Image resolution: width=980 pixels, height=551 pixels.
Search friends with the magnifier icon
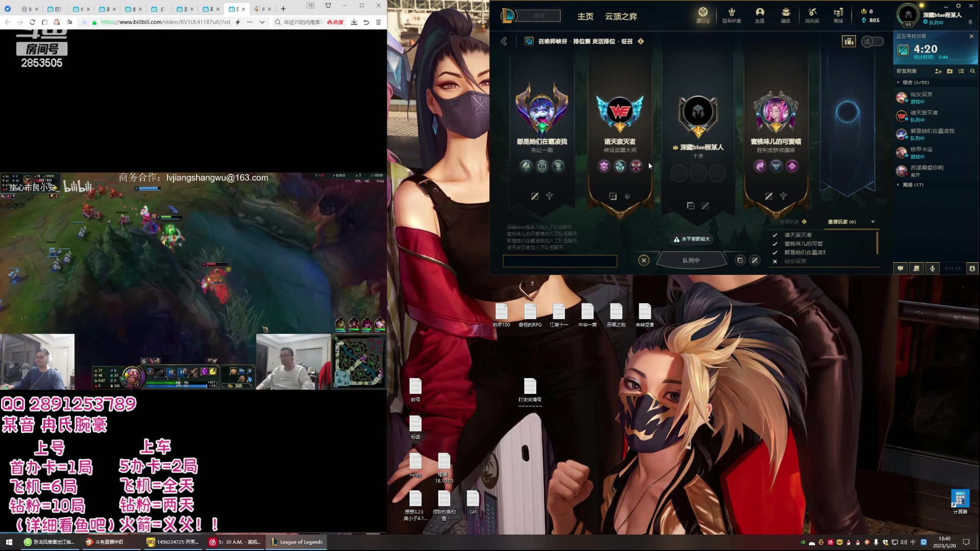click(972, 71)
